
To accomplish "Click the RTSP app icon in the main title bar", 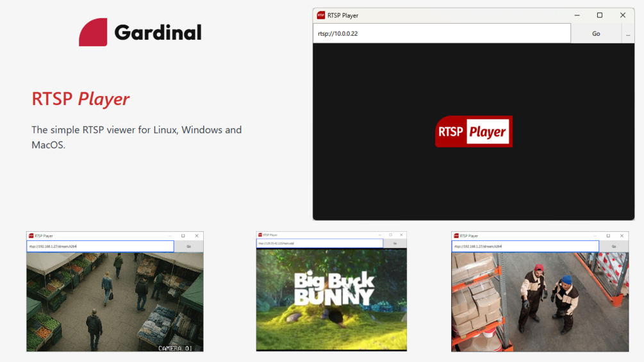I will [321, 15].
